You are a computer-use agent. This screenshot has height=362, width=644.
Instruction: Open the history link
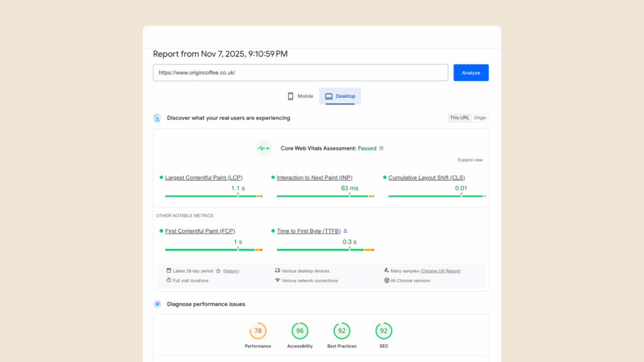[x=231, y=271]
